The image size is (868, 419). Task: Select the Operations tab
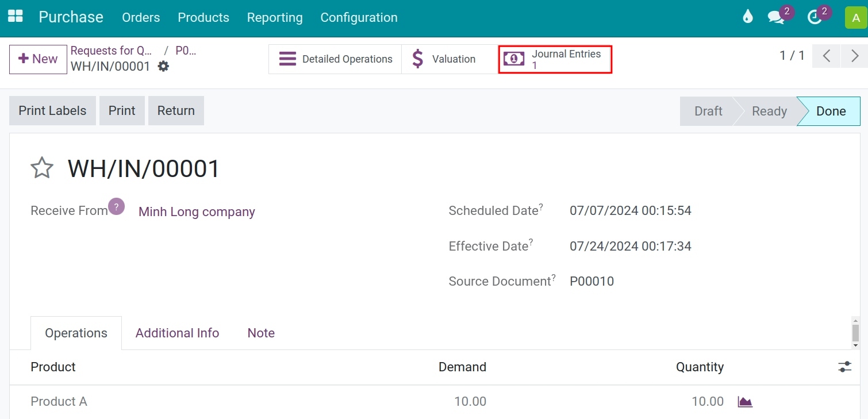(76, 333)
